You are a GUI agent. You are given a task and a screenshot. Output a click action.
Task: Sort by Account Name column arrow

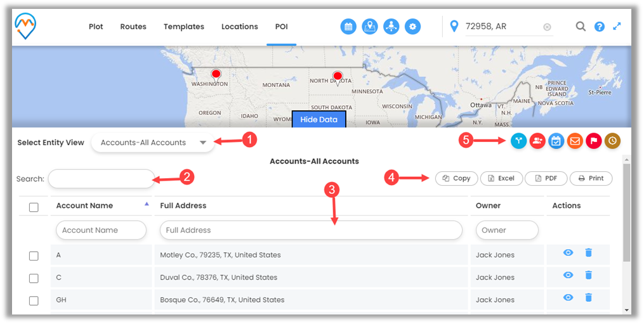(147, 204)
